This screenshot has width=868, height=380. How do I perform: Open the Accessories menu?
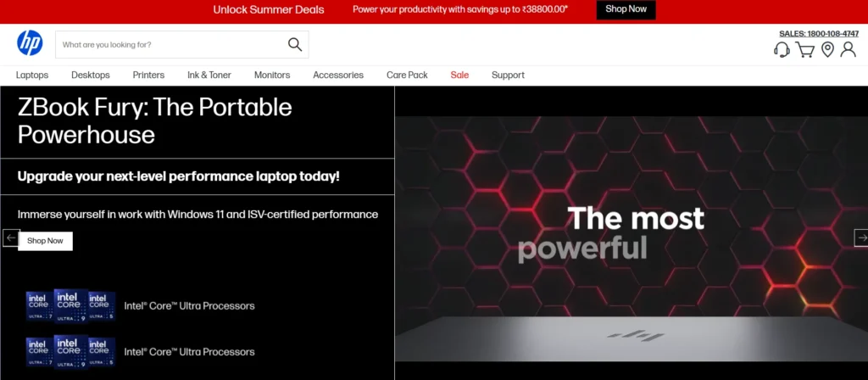pyautogui.click(x=338, y=75)
